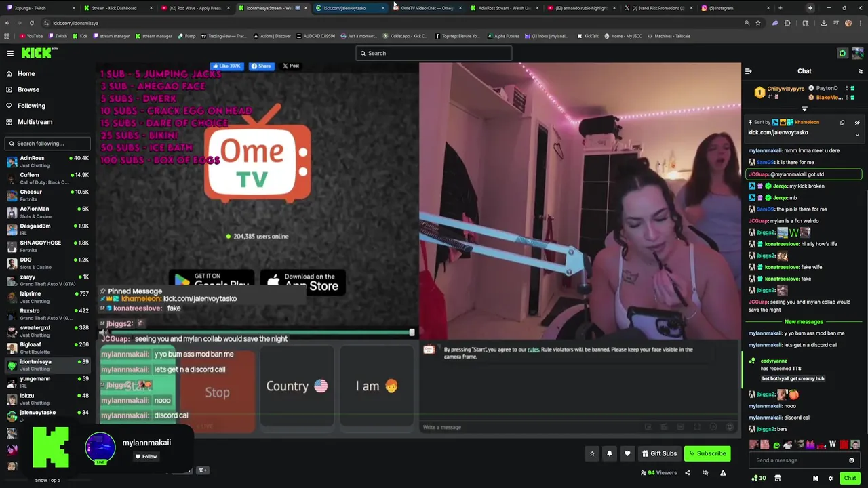868x488 pixels.
Task: Open Rexstro channel in following list
Action: [x=46, y=314]
